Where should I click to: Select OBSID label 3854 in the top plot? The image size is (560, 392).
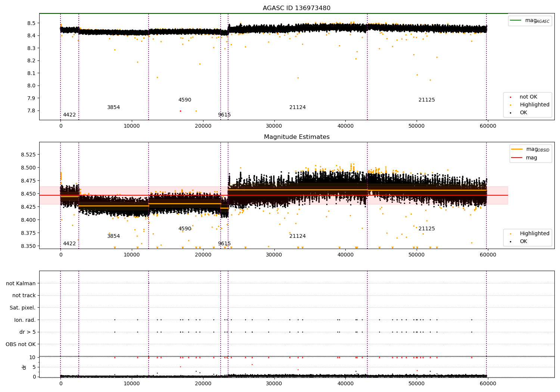point(113,108)
